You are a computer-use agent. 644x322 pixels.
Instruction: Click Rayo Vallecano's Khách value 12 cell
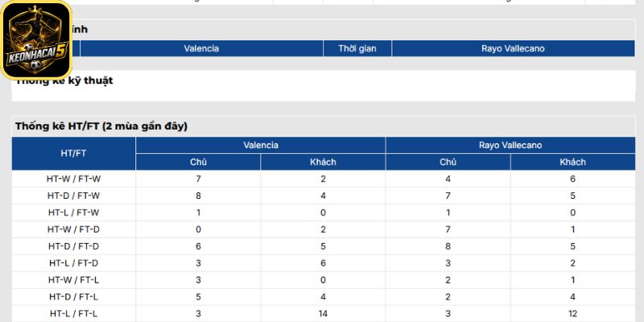pyautogui.click(x=572, y=314)
